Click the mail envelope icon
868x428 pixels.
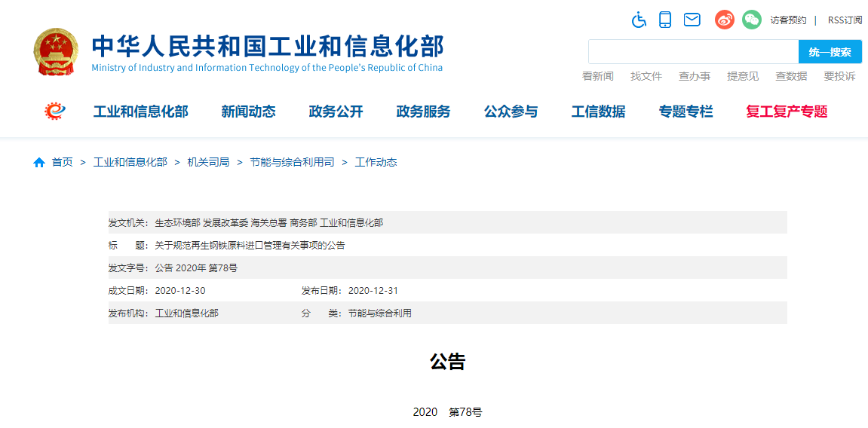(x=692, y=20)
